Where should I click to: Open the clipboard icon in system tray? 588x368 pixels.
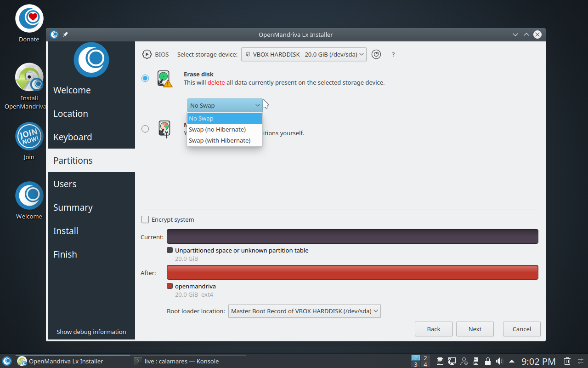(x=440, y=361)
